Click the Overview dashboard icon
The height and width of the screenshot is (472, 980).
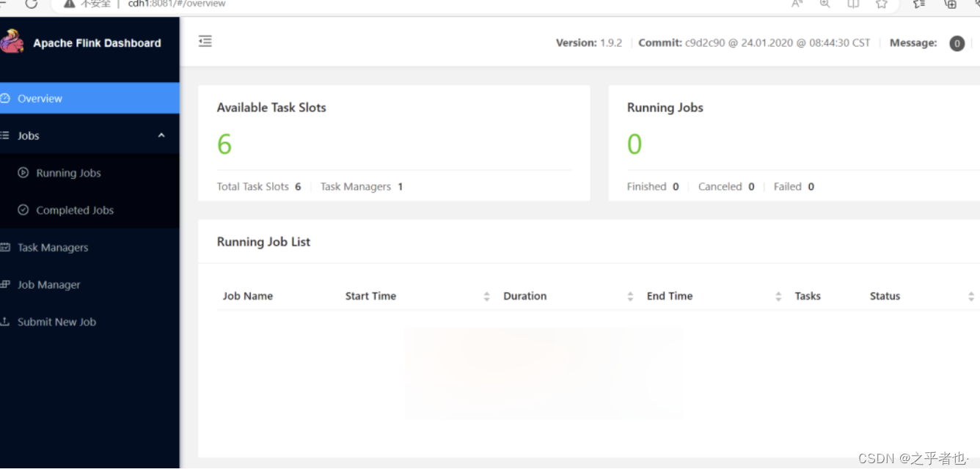coord(4,98)
